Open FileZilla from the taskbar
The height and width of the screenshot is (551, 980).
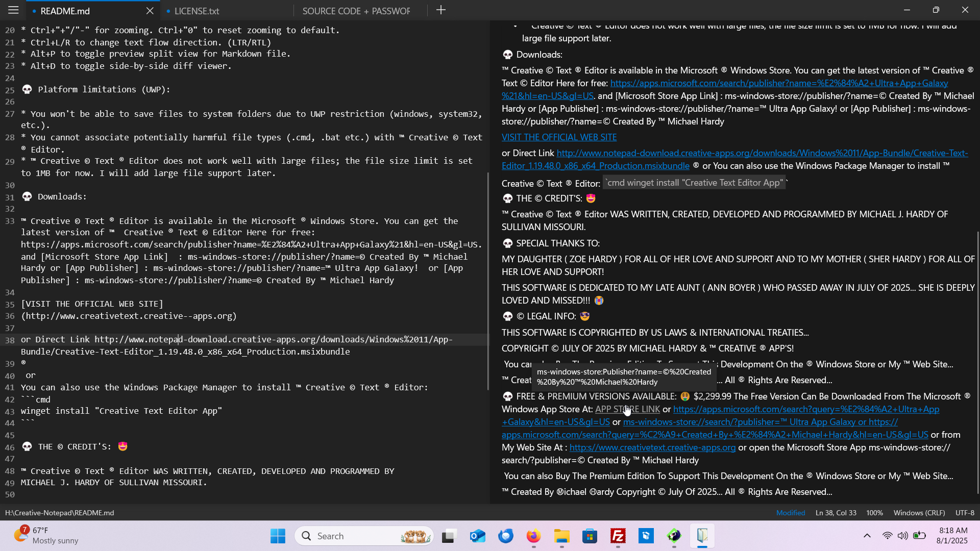pyautogui.click(x=618, y=536)
